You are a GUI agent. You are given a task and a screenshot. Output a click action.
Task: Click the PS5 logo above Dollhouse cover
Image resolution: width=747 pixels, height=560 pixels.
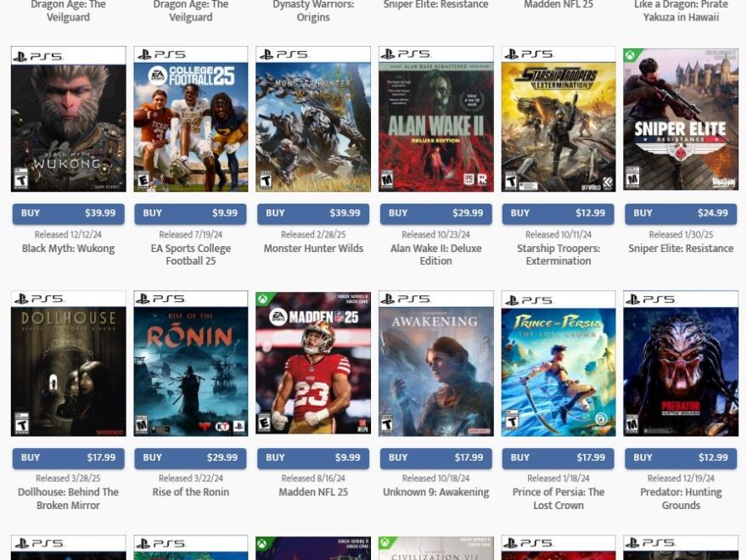(x=39, y=299)
